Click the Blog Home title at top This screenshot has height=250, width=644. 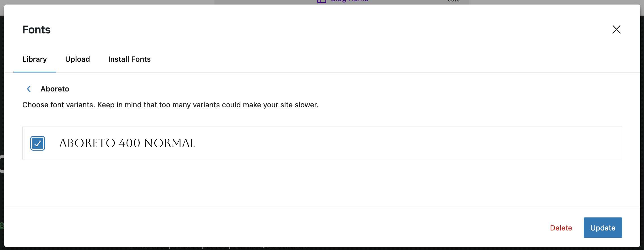(x=349, y=1)
